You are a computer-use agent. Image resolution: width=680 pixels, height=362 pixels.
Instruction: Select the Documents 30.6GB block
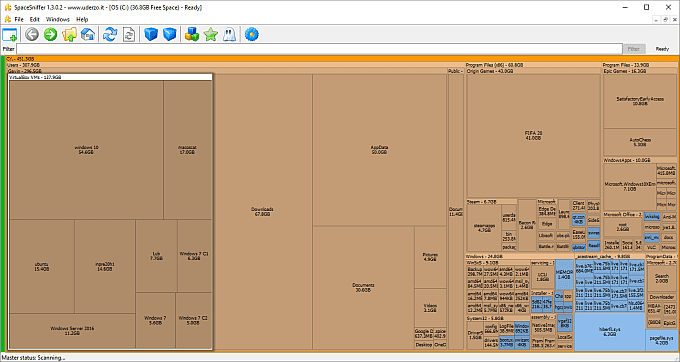(363, 287)
